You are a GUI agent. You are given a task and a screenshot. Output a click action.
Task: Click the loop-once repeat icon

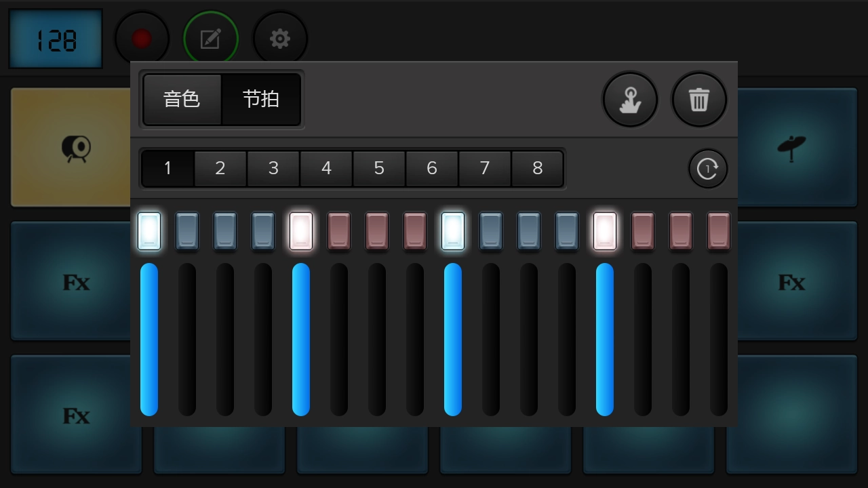708,168
